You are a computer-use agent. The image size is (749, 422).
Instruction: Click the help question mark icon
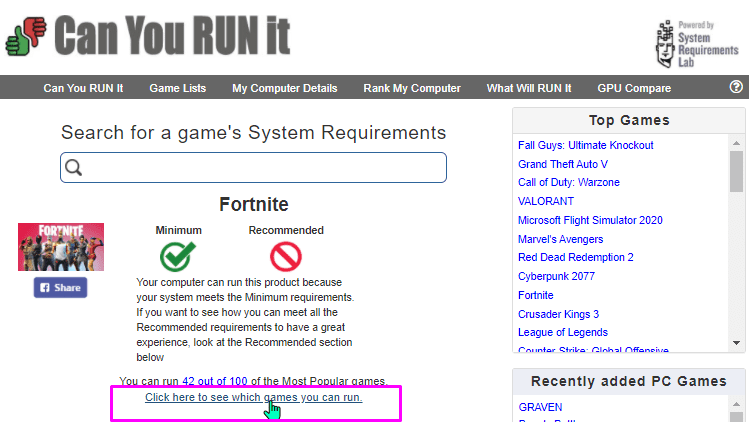tap(736, 87)
